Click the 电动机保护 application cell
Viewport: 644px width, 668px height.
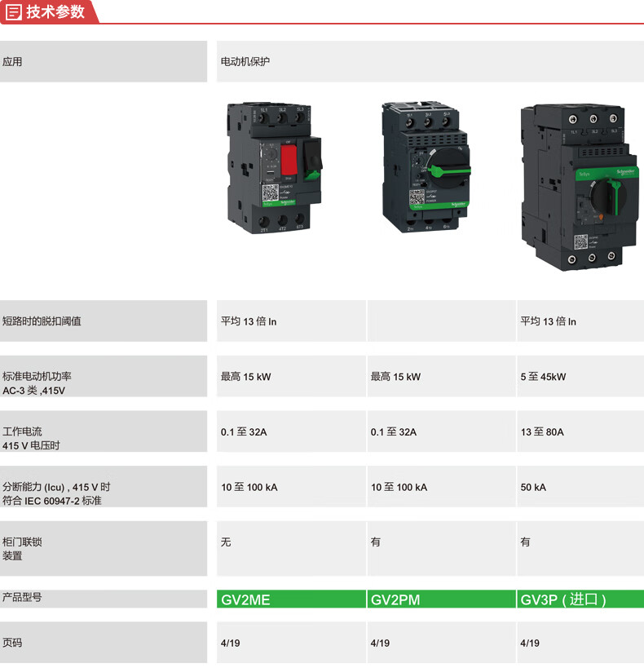point(245,62)
